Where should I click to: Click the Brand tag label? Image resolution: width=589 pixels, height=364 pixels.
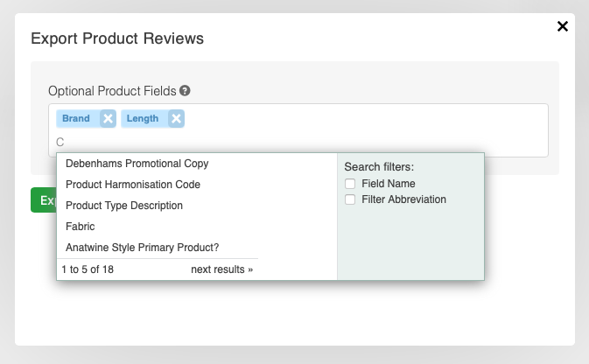(x=76, y=119)
